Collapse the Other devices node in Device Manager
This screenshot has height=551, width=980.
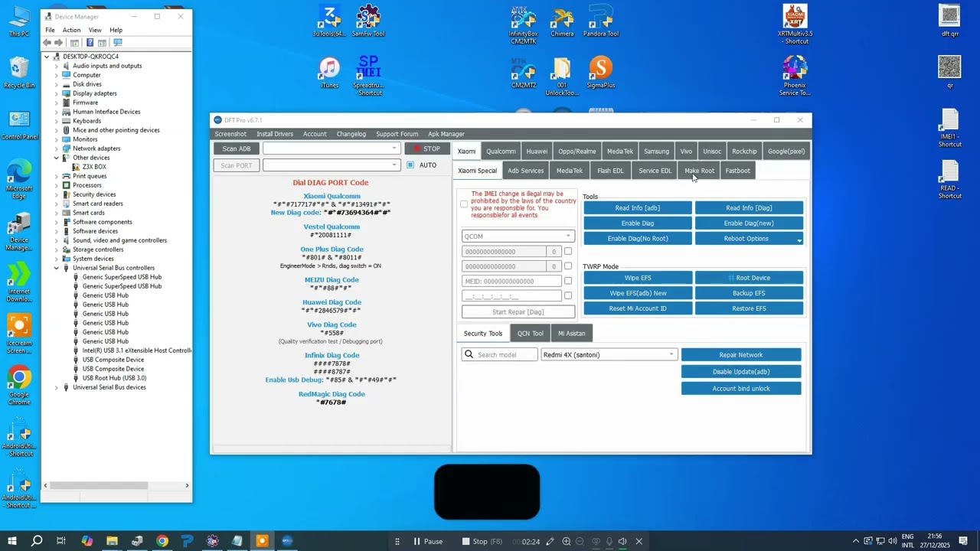coord(56,158)
